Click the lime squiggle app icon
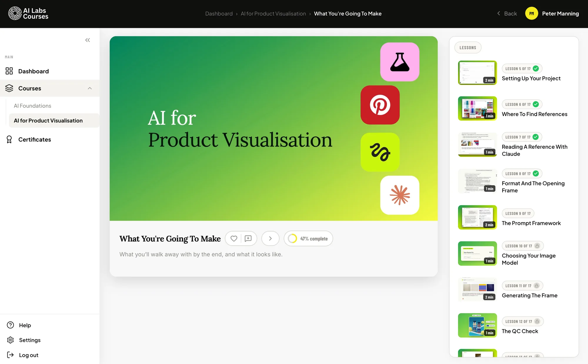The height and width of the screenshot is (364, 588). pos(380,152)
